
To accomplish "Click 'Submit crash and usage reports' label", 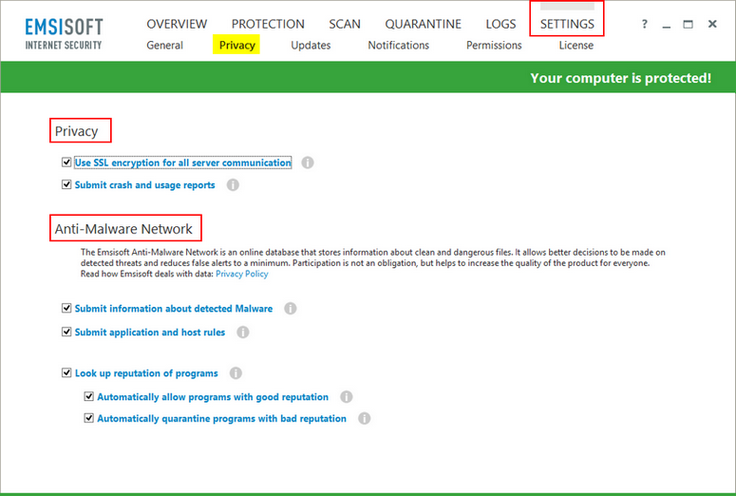I will (145, 185).
